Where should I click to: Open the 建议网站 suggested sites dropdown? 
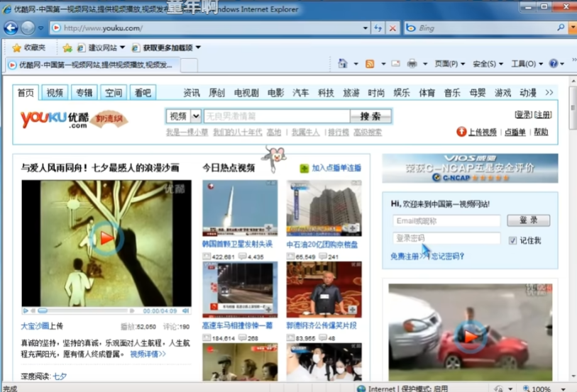[101, 47]
